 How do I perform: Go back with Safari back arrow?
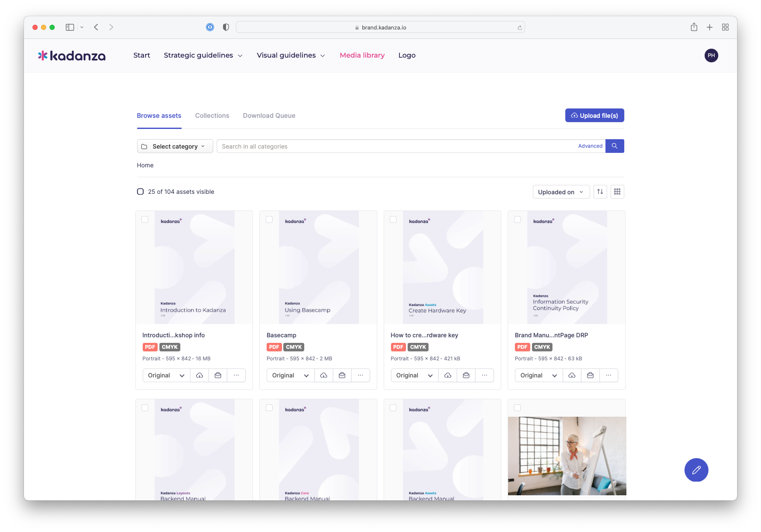click(96, 27)
